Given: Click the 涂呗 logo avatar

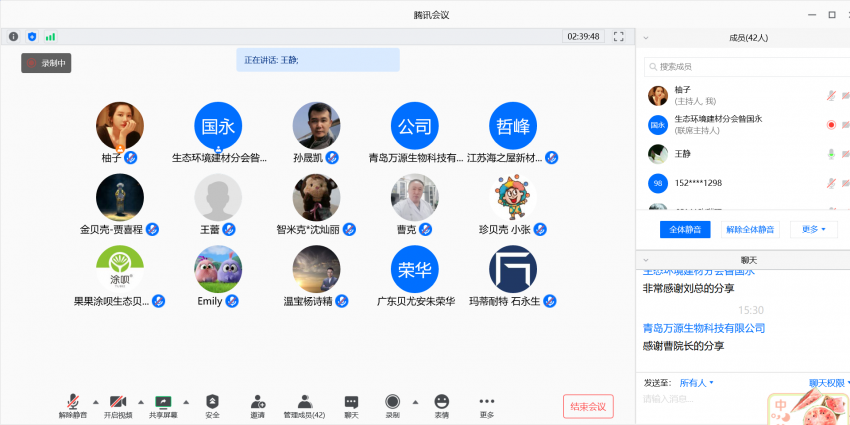Looking at the screenshot, I should (120, 269).
